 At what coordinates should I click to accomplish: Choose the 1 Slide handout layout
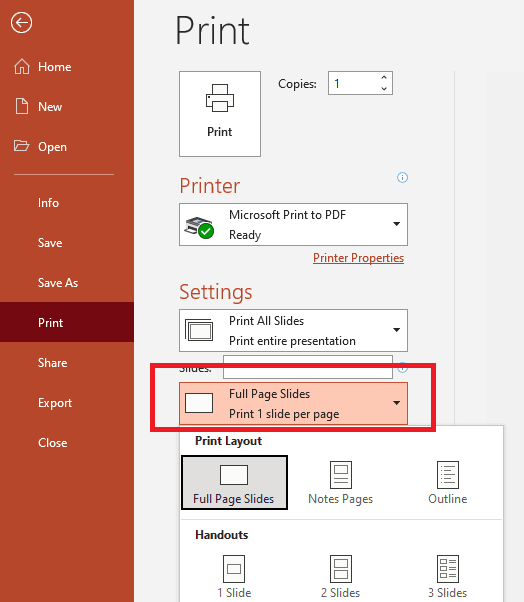(234, 577)
